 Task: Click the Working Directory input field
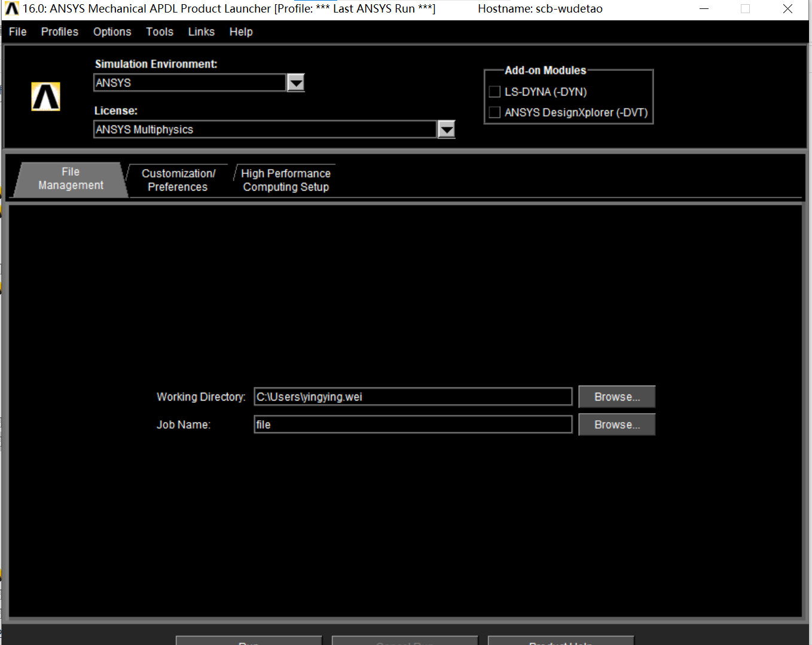point(413,396)
